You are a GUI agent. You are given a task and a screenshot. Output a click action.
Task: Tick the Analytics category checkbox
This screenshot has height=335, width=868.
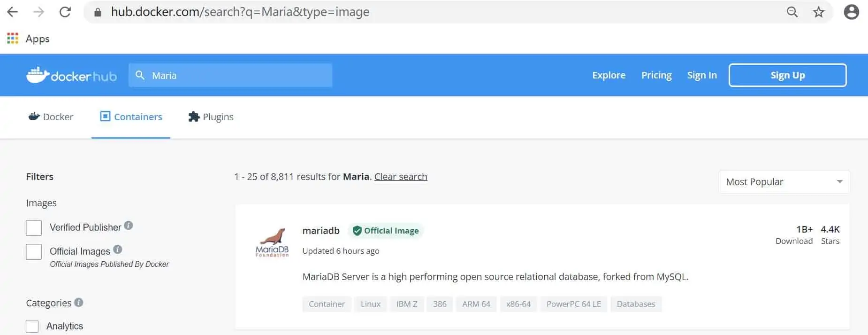coord(32,326)
